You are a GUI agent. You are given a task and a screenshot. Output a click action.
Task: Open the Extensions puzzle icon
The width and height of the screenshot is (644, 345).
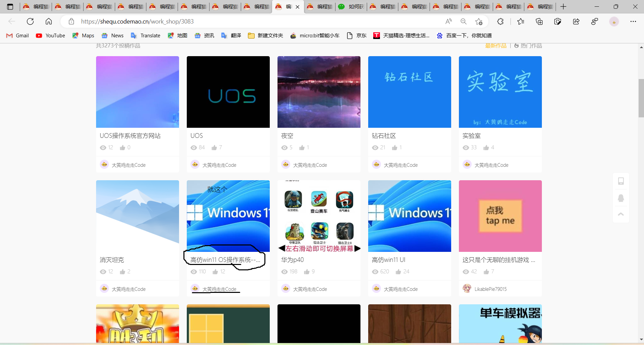tap(501, 22)
